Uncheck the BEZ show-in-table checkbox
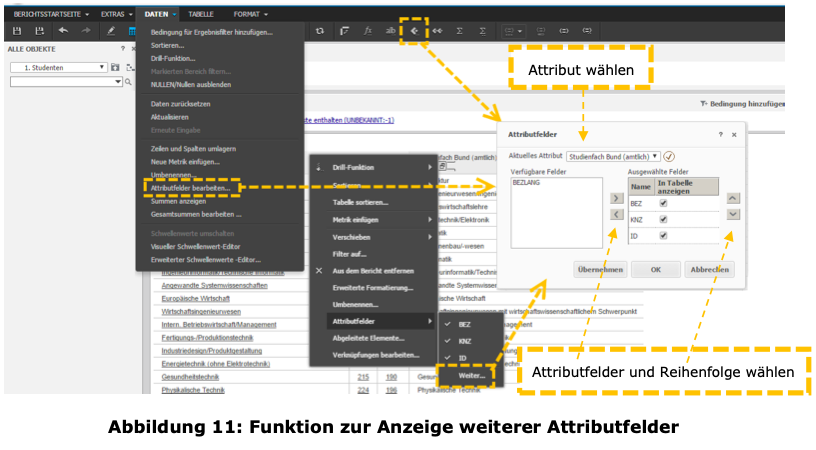The height and width of the screenshot is (450, 816). pyautogui.click(x=663, y=203)
